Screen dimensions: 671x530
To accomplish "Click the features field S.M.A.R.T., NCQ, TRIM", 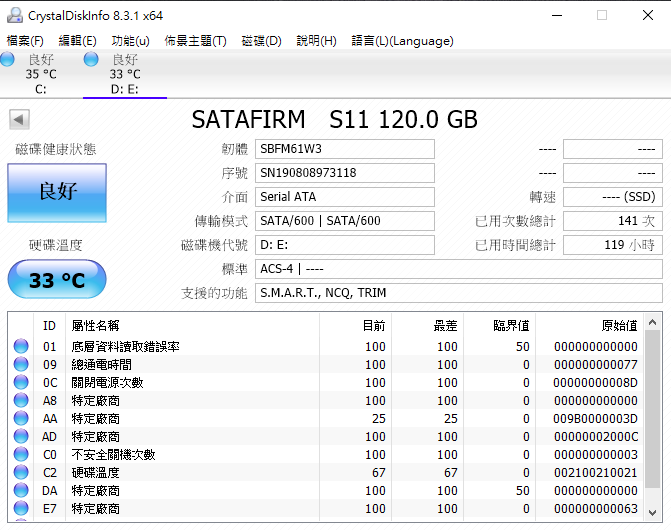I will (459, 293).
